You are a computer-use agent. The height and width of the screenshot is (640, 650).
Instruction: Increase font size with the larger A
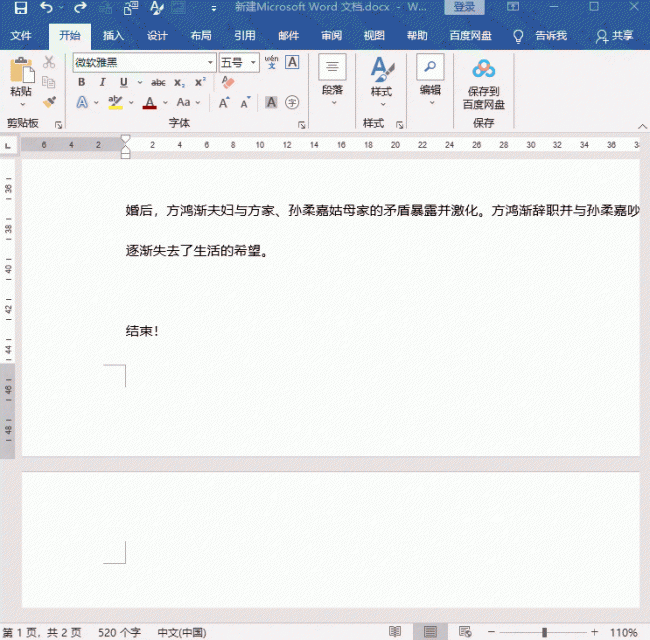[224, 102]
